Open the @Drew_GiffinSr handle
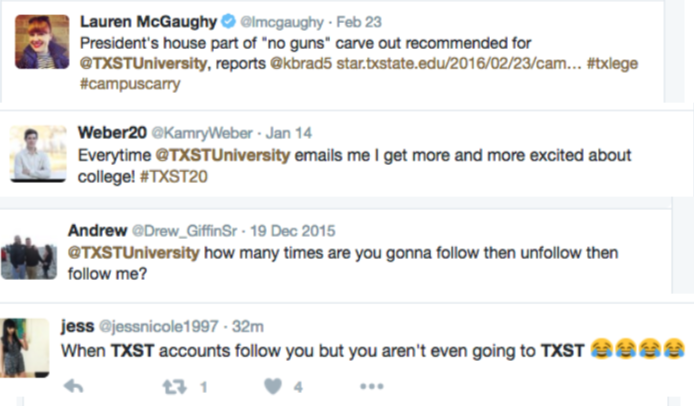This screenshot has width=694, height=406. pyautogui.click(x=185, y=231)
